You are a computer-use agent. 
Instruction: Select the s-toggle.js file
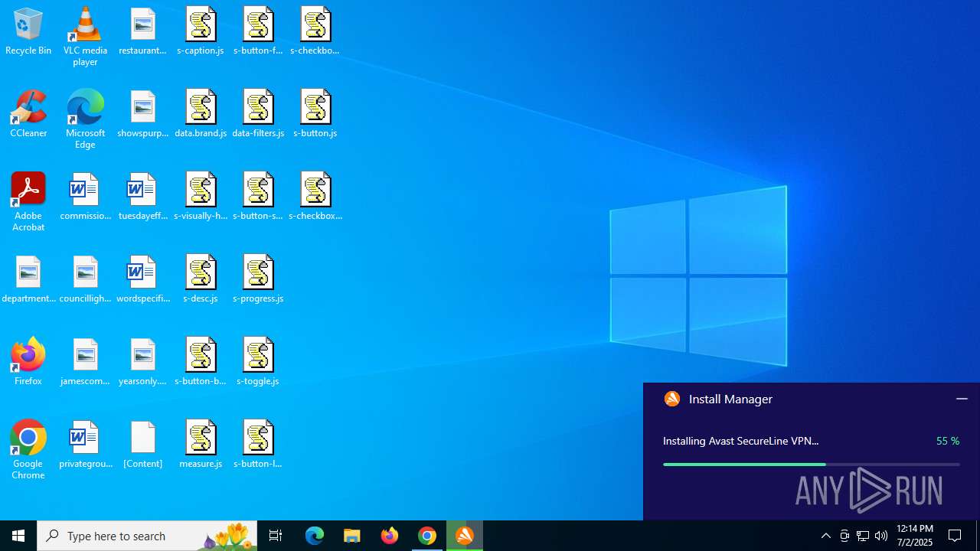click(x=258, y=362)
